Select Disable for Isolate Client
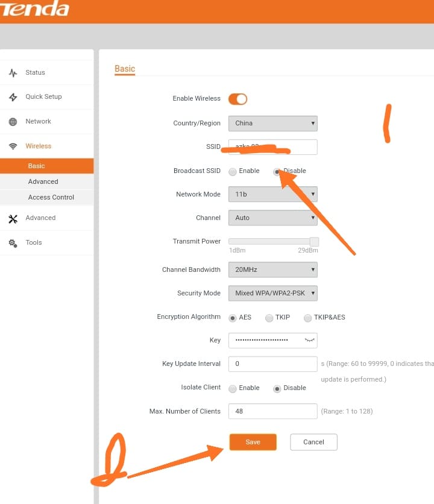Image resolution: width=434 pixels, height=504 pixels. (x=277, y=389)
